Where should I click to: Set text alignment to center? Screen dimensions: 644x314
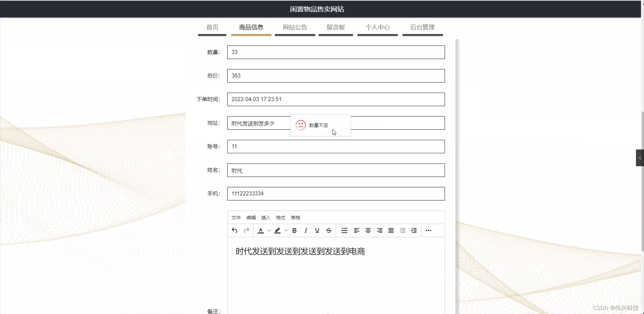point(368,230)
